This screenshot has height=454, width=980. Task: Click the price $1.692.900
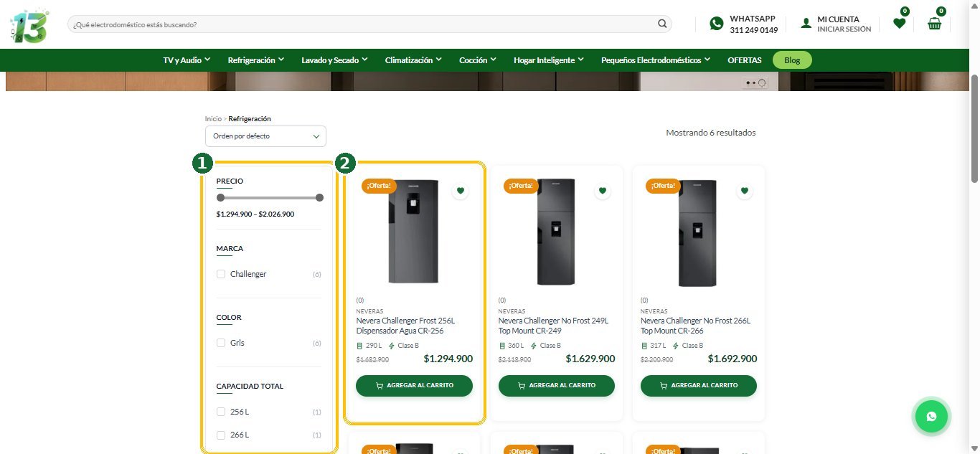pyautogui.click(x=732, y=359)
